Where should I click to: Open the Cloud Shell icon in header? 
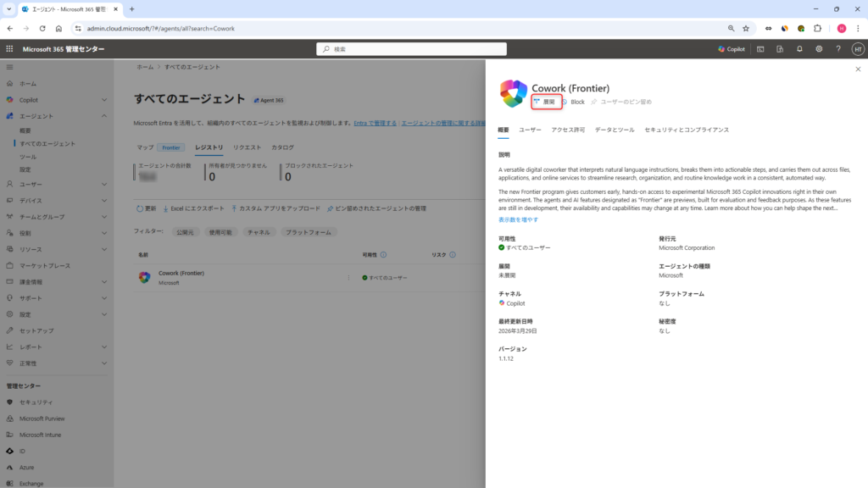[x=760, y=49]
